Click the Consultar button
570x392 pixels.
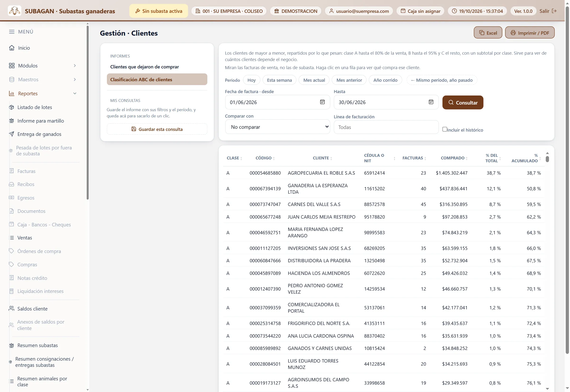click(463, 102)
